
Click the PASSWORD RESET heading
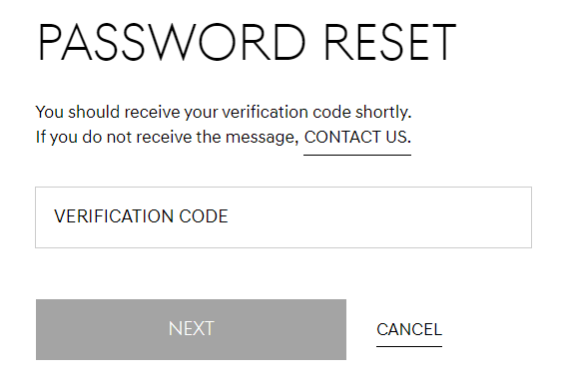(x=247, y=43)
